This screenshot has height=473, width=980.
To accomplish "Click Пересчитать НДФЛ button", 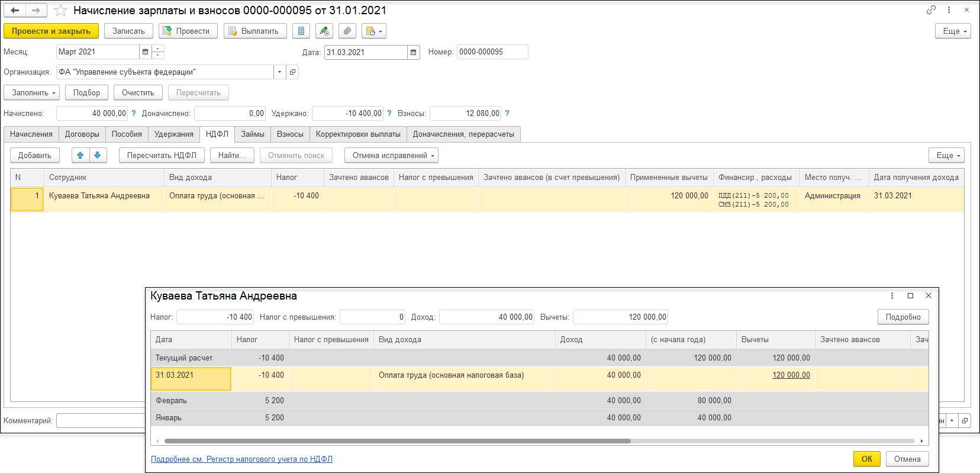I will 162,156.
